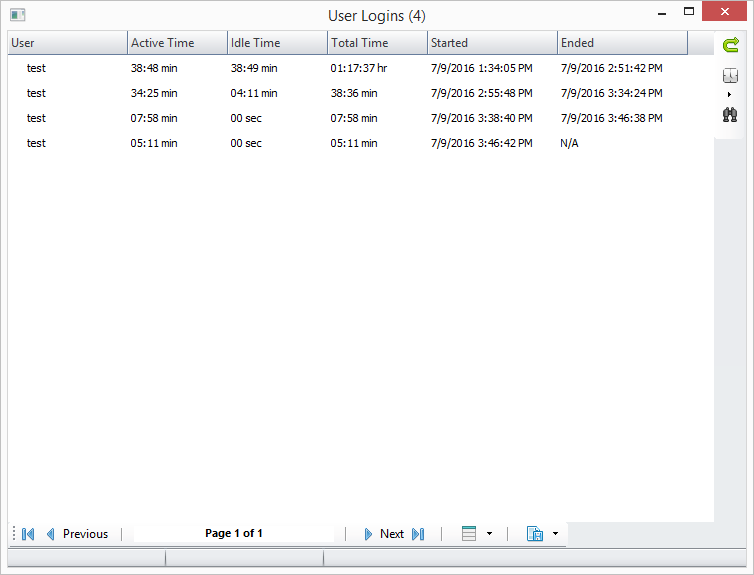This screenshot has width=754, height=575.
Task: Open the list view dropdown arrow
Action: pyautogui.click(x=490, y=534)
